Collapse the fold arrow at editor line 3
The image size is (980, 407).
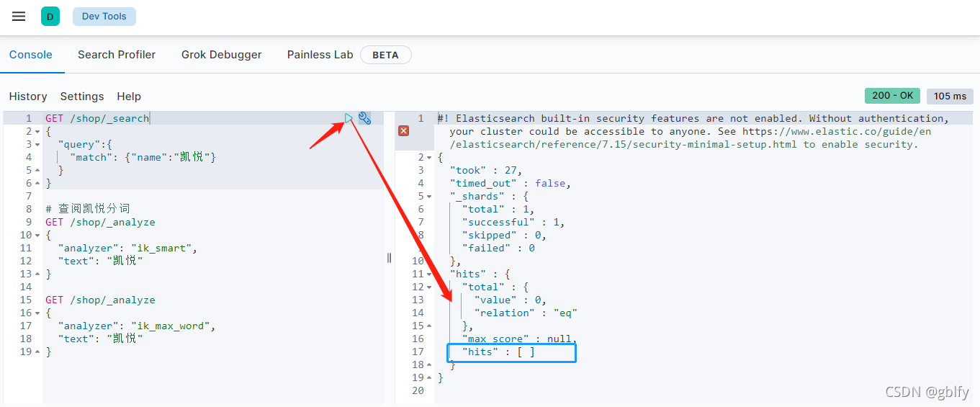pos(37,144)
